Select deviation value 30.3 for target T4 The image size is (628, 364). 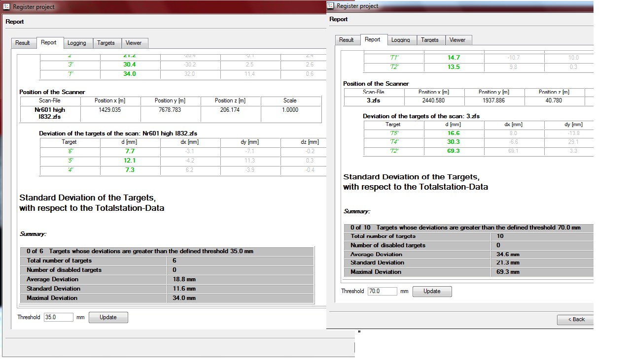click(x=454, y=142)
